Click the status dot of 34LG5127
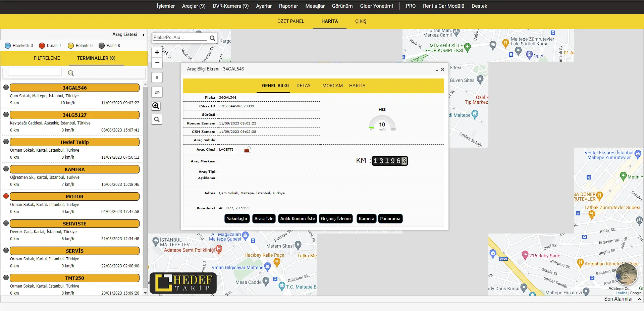644x311 pixels. (6, 114)
